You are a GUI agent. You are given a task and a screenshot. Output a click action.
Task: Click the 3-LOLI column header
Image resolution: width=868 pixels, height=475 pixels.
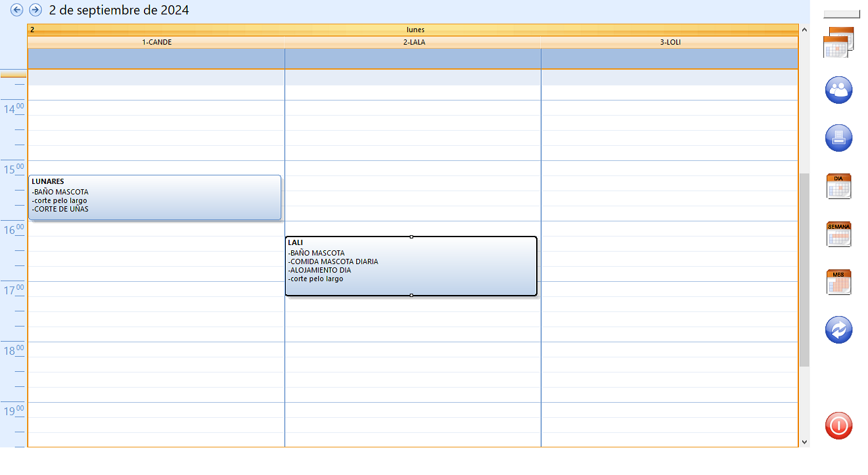click(670, 42)
